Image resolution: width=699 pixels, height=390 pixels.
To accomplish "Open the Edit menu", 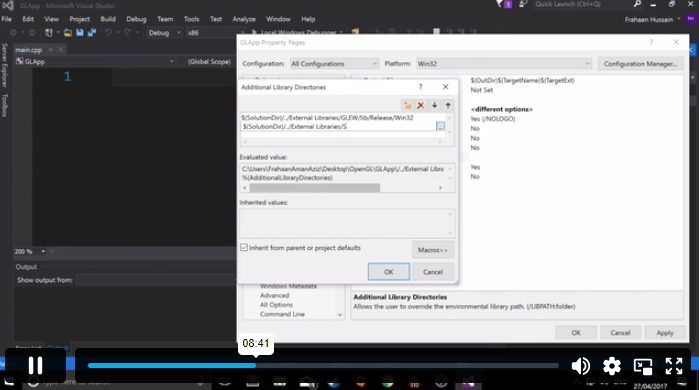I will coord(28,19).
